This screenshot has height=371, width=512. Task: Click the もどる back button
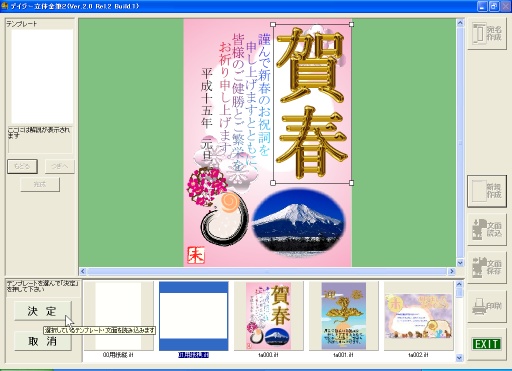(x=22, y=166)
